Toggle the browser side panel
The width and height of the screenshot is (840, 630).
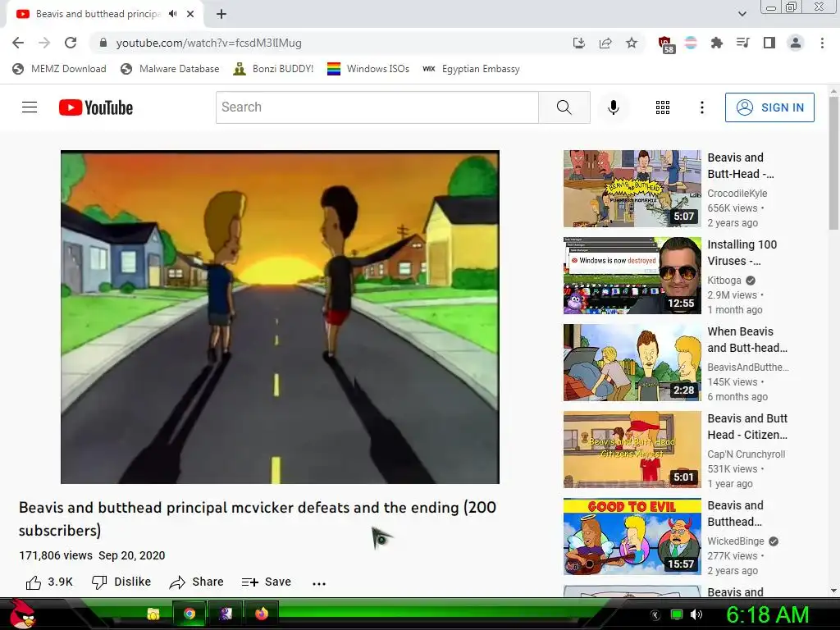pos(769,43)
